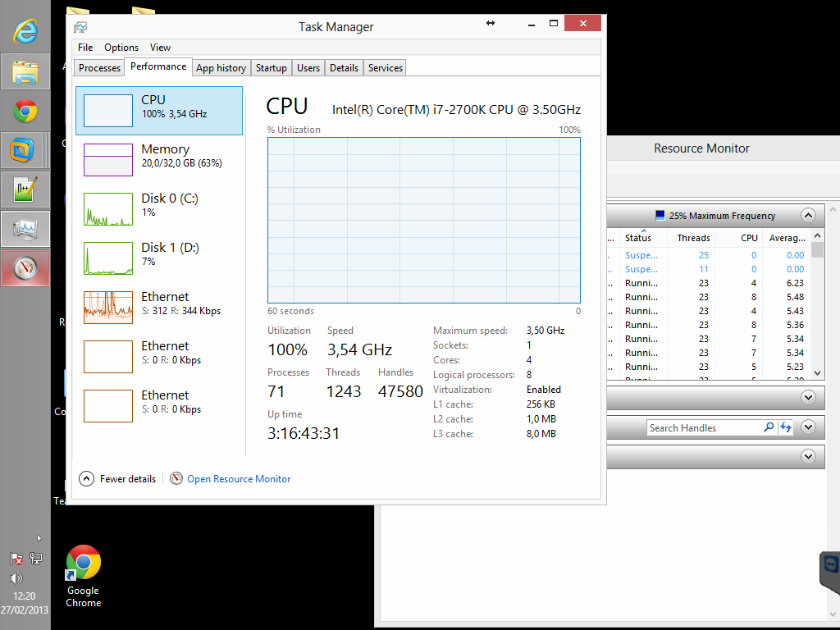Open Internet Explorer from the taskbar
Screen dimensions: 840x630
[25, 31]
